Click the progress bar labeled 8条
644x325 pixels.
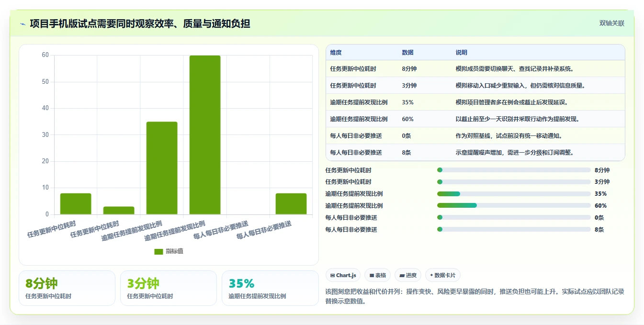click(x=514, y=230)
